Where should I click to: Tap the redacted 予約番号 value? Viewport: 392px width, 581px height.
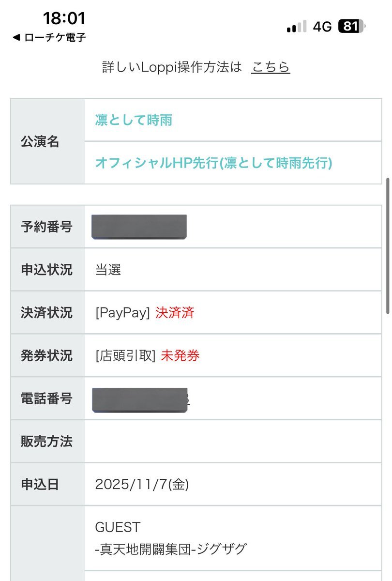tap(139, 227)
